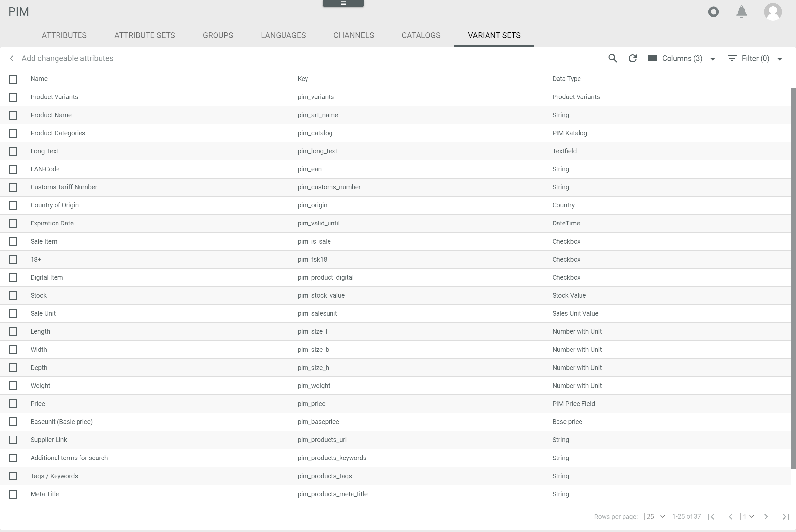Click Add changeable attributes button

tap(67, 58)
